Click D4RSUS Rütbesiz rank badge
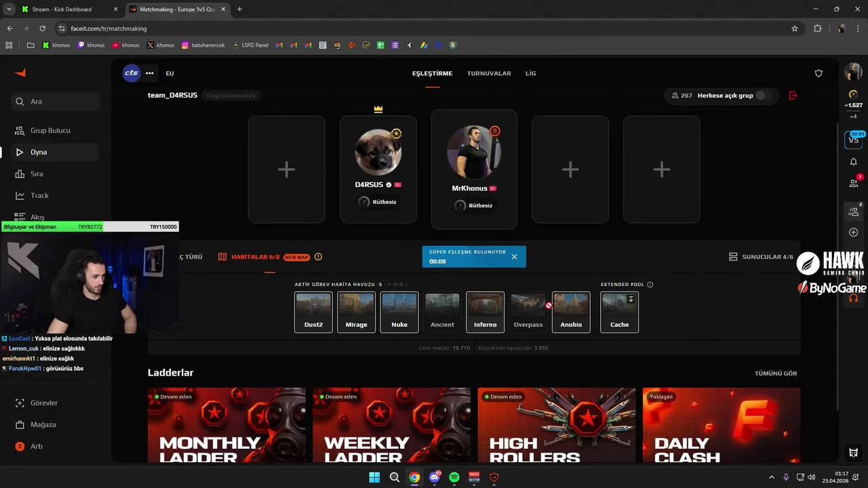868x488 pixels. coord(378,202)
